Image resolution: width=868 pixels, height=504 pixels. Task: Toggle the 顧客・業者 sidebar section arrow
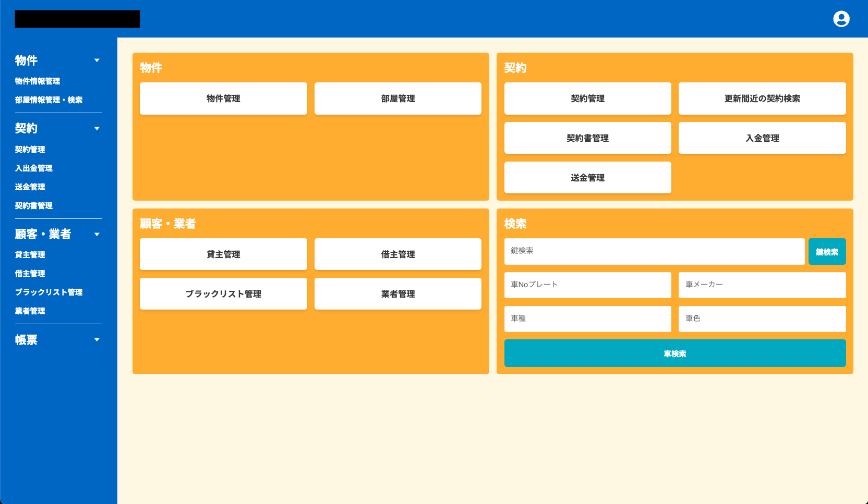(x=97, y=235)
